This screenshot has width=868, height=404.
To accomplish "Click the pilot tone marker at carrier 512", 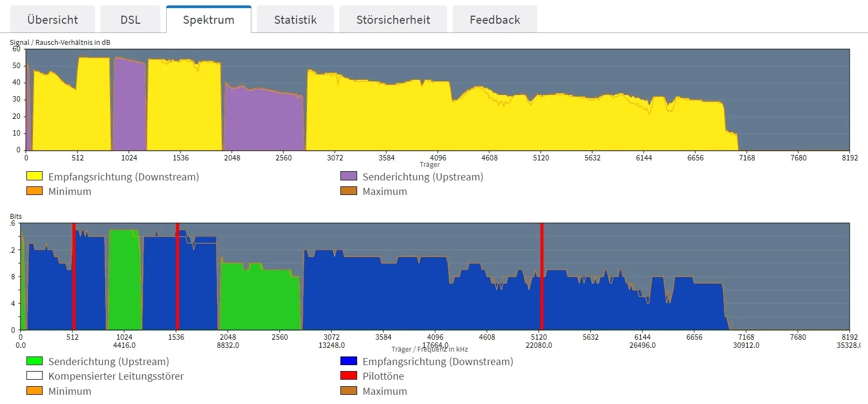I will tap(74, 277).
